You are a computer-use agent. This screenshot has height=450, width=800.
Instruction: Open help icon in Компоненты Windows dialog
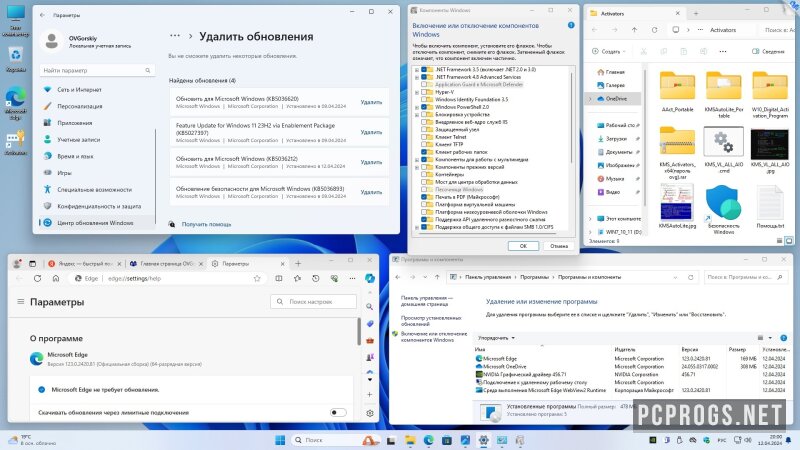pyautogui.click(x=571, y=25)
